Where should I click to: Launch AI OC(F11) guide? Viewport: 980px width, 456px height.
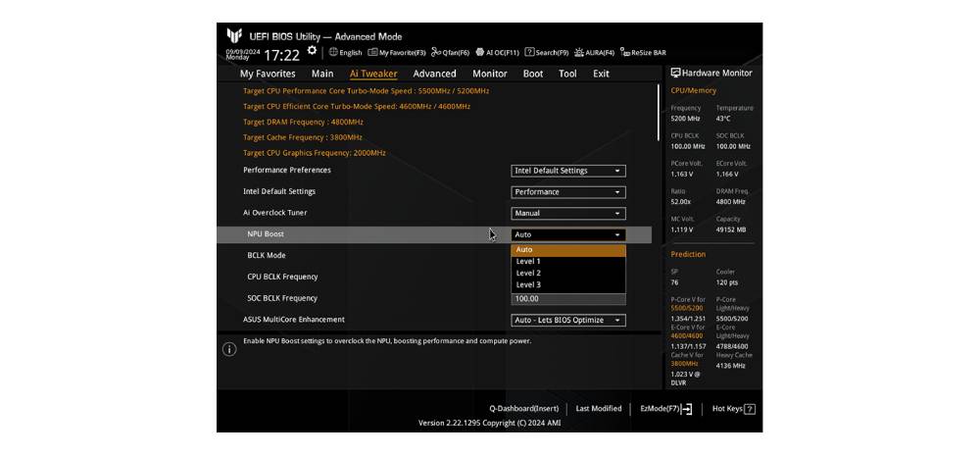click(x=498, y=53)
